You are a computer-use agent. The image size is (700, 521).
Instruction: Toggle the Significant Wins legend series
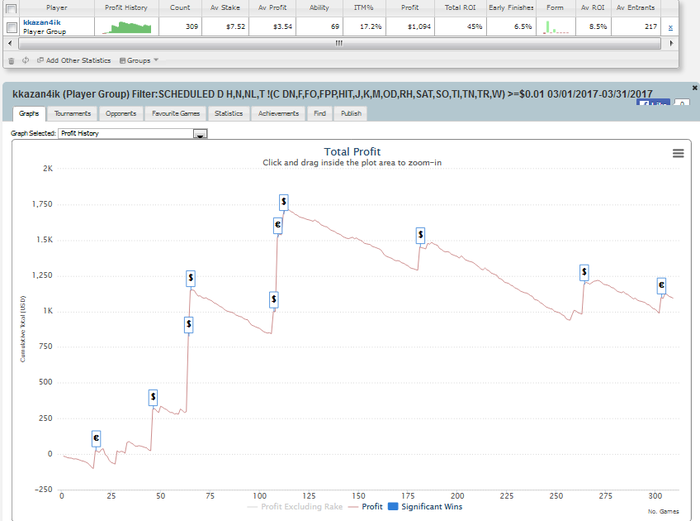point(425,507)
